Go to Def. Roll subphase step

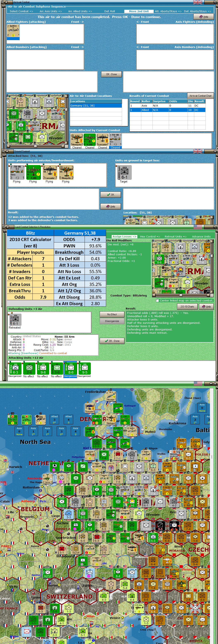point(109,11)
